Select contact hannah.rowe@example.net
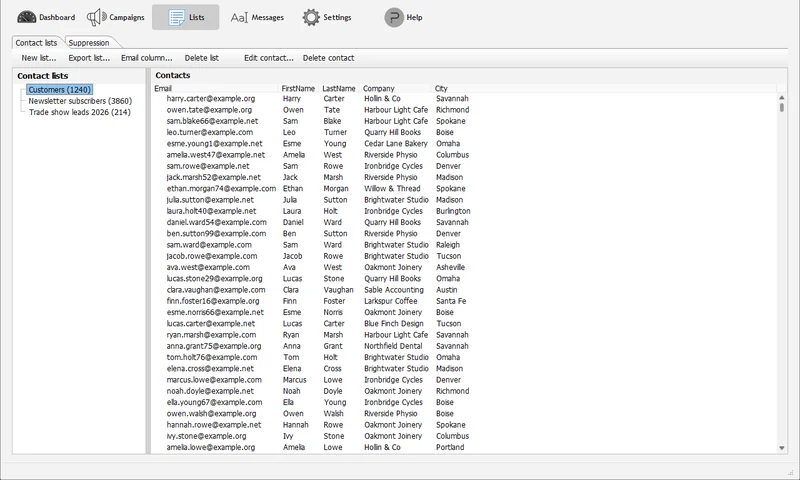The width and height of the screenshot is (800, 480). click(214, 424)
